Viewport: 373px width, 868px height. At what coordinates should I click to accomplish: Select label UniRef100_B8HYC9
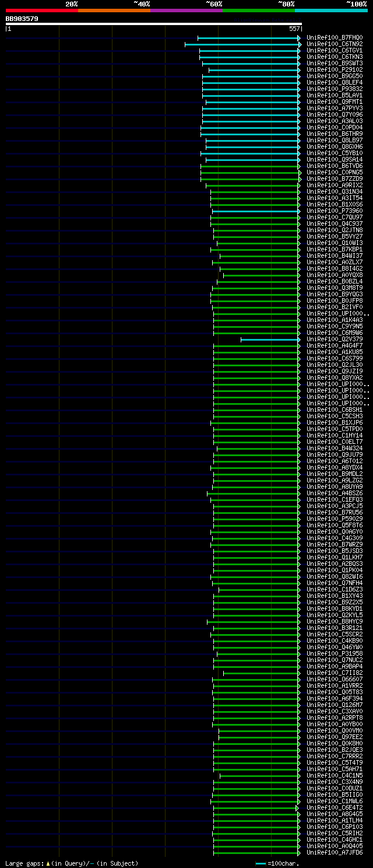tap(335, 621)
